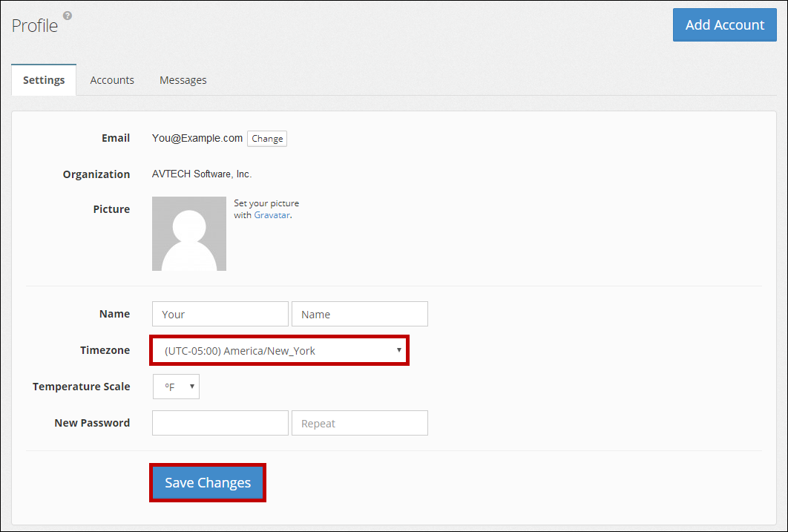Click the You@Example.com email address text

(x=197, y=138)
